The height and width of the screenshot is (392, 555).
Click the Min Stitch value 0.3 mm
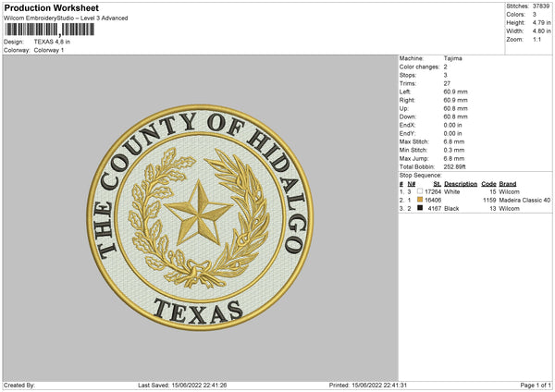(454, 150)
